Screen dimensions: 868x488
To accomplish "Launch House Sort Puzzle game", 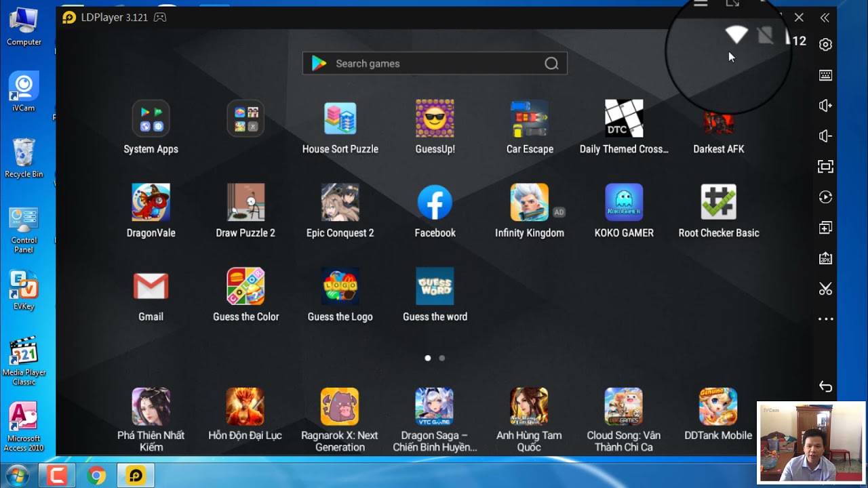I will [x=340, y=119].
